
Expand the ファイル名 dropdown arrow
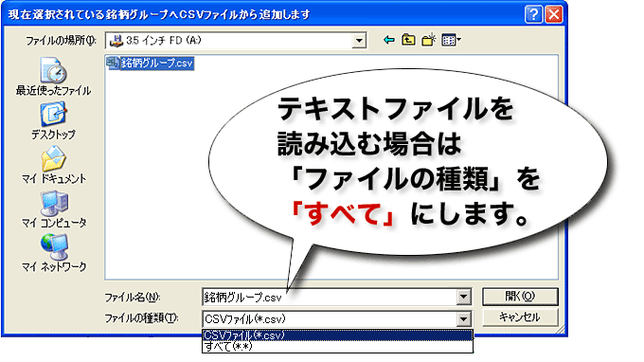click(463, 297)
